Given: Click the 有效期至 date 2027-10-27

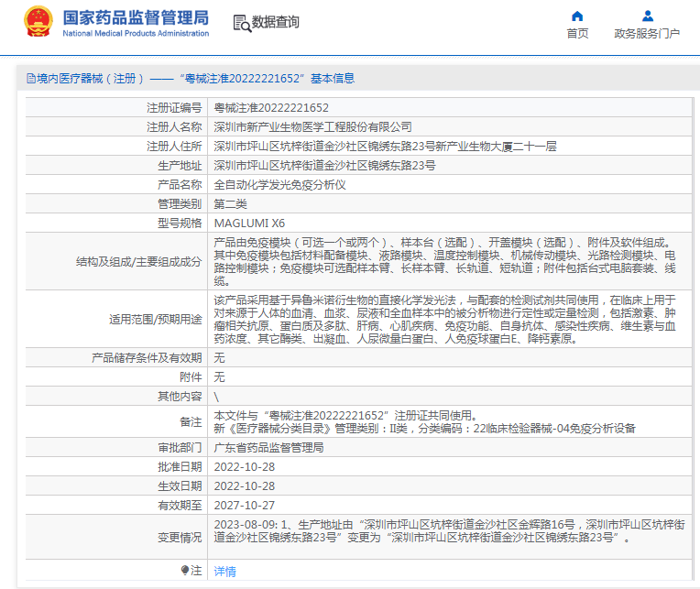Looking at the screenshot, I should pyautogui.click(x=244, y=505).
